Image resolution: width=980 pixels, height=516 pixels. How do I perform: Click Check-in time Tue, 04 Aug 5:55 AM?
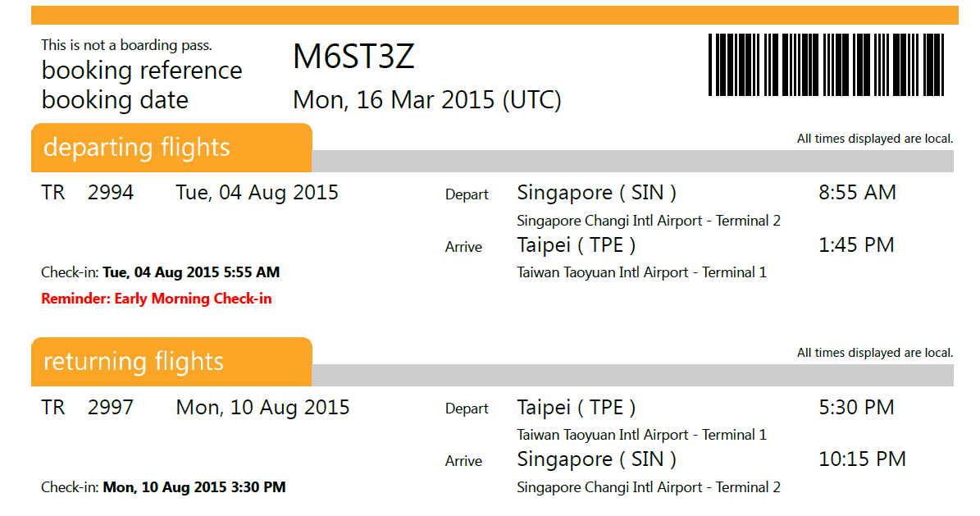(x=191, y=272)
